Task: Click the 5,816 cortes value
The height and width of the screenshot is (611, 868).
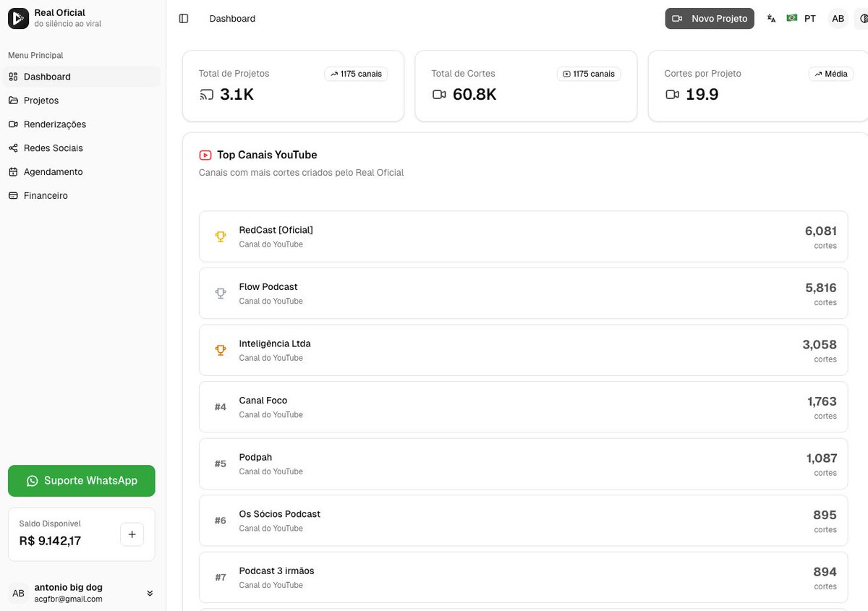Action: [821, 288]
